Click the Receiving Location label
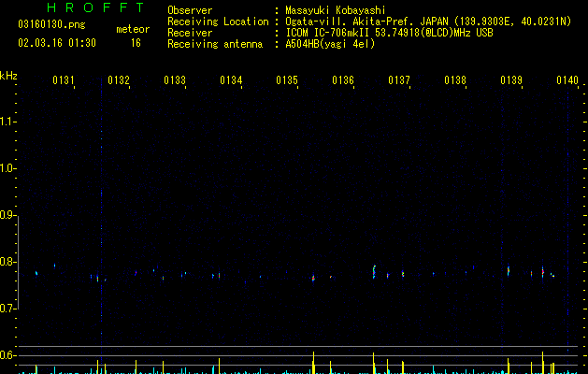The height and width of the screenshot is (374, 588). click(x=218, y=22)
